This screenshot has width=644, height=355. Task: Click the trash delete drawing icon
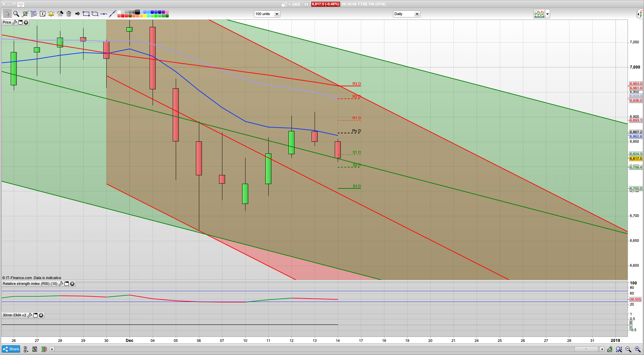pyautogui.click(x=69, y=14)
